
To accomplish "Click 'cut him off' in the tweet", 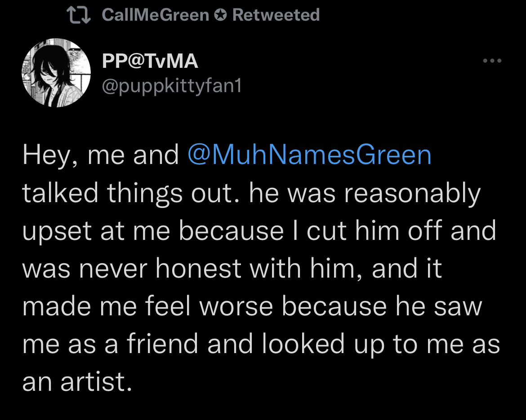I will tap(375, 230).
